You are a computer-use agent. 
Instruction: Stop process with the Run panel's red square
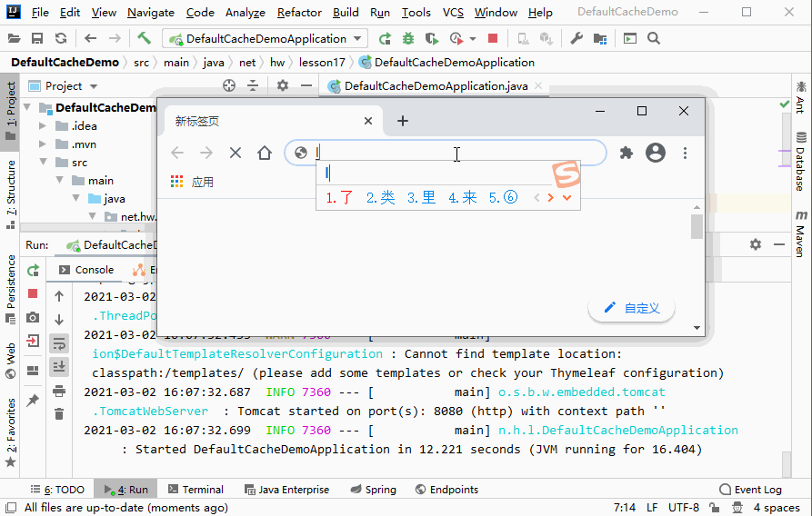click(33, 294)
